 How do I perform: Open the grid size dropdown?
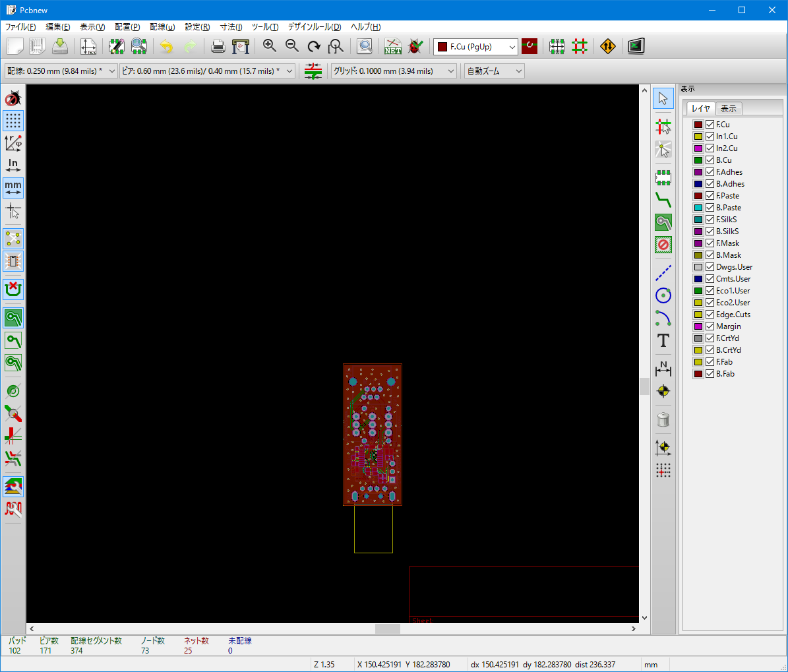coord(394,71)
